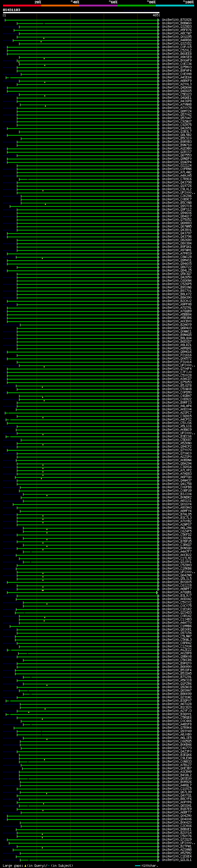Click the purple ~60% identity legend segment
Viewport: 197px width, 868px height.
[98, 6]
